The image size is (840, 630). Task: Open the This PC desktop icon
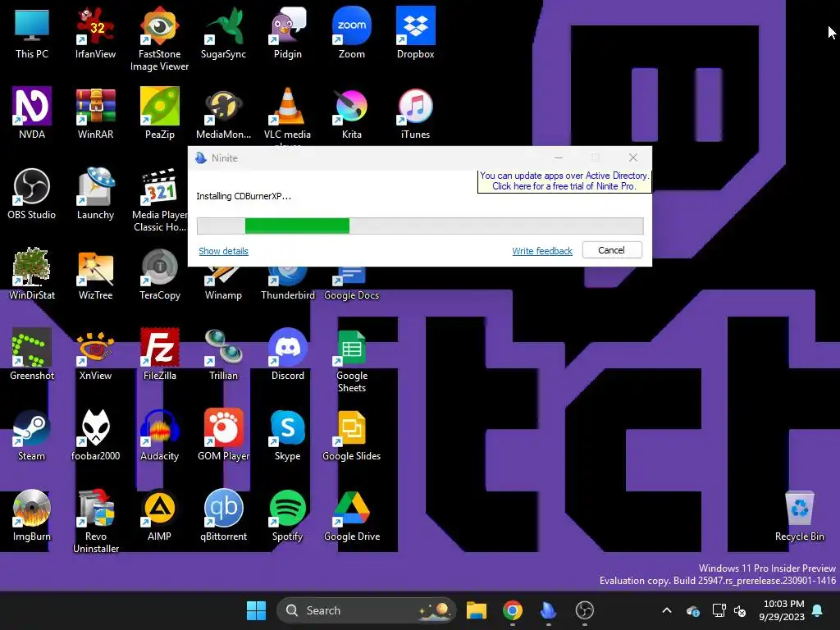point(32,33)
